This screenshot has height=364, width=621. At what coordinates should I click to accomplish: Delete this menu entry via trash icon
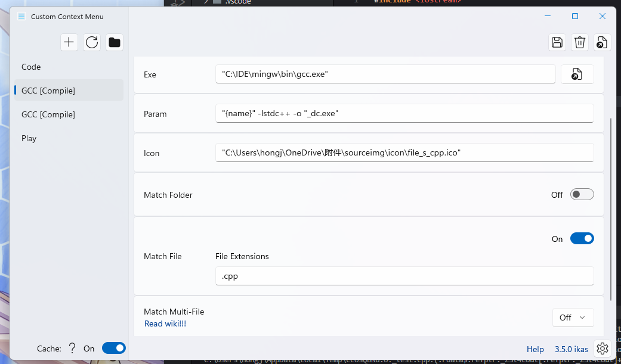[579, 42]
